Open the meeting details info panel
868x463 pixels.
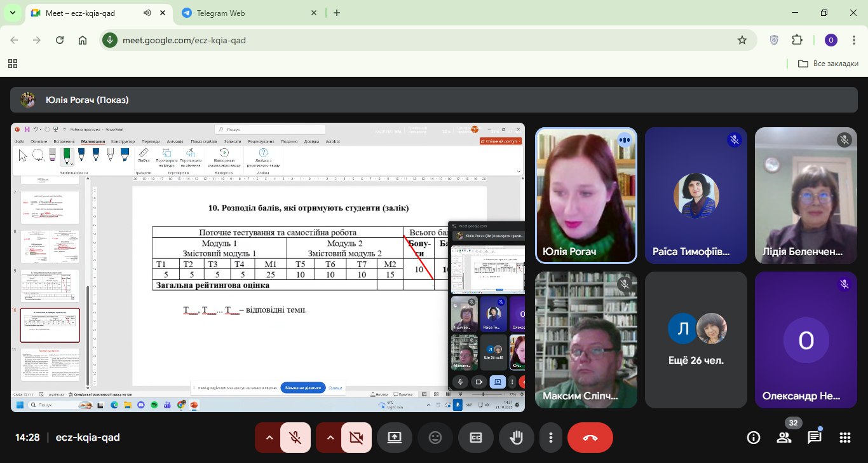754,438
